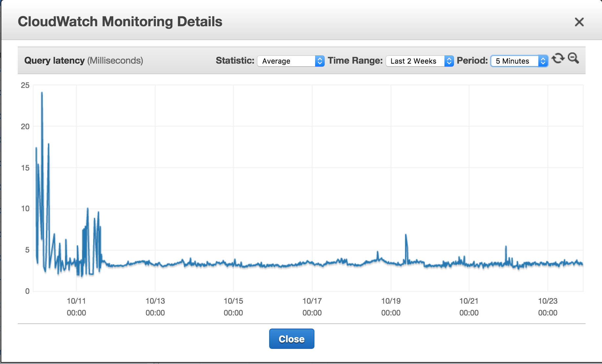Click the blue Close button
Viewport: 602px width, 364px height.
(291, 339)
